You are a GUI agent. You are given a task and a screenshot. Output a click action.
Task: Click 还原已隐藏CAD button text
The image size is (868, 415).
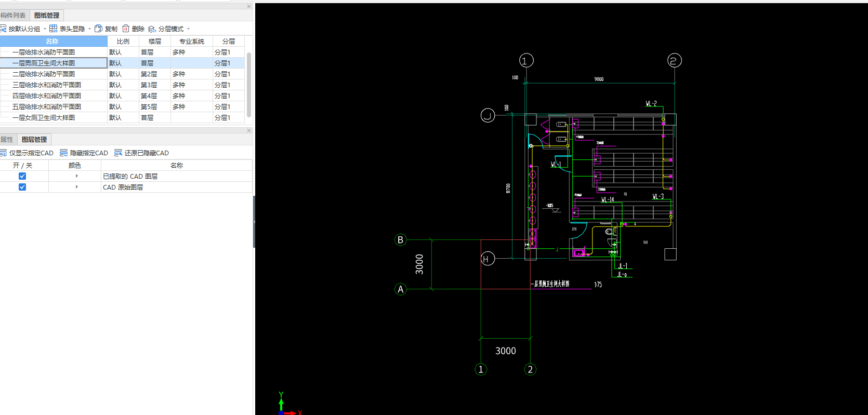(147, 153)
